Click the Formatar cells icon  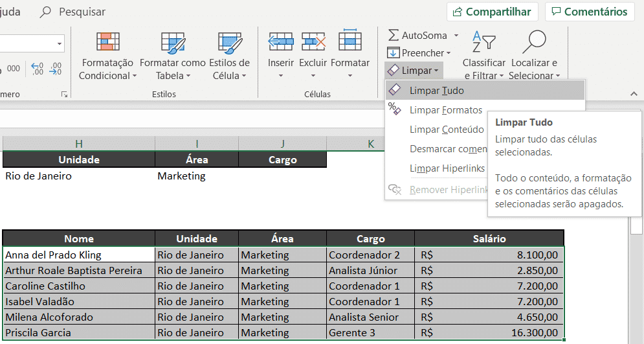point(350,40)
